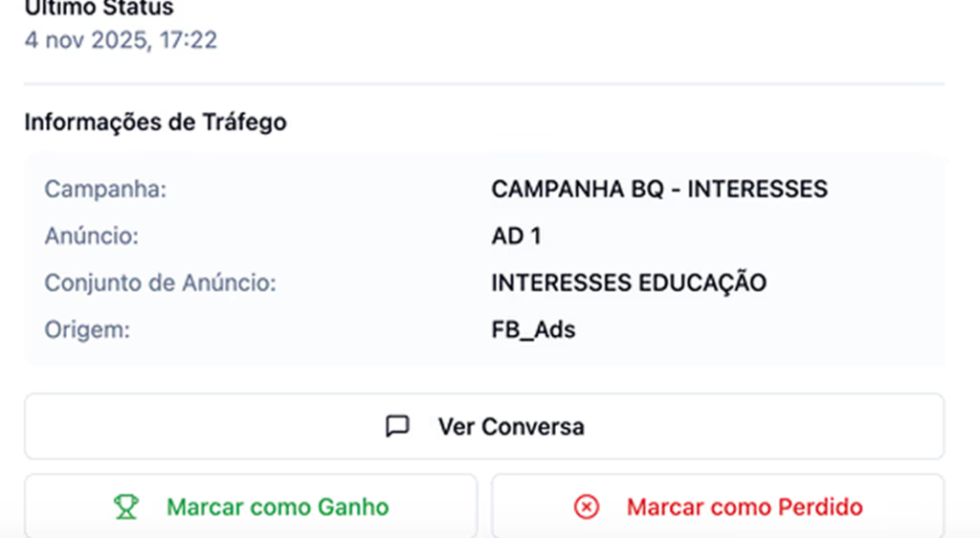980x538 pixels.
Task: Click the red X circle icon
Action: [x=586, y=506]
